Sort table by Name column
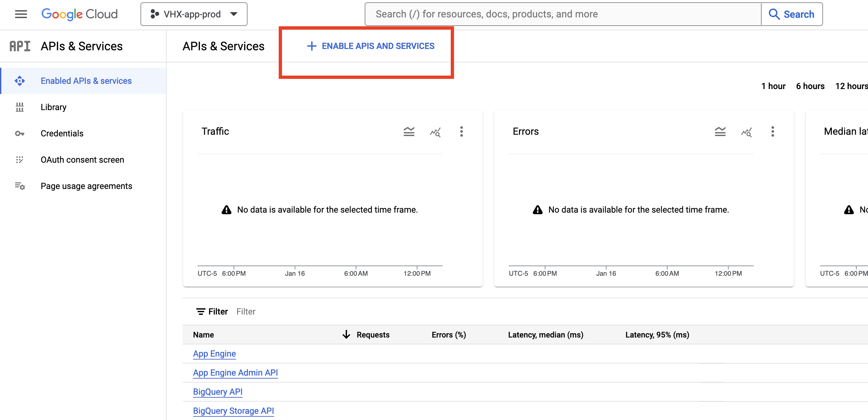The width and height of the screenshot is (868, 420). [204, 335]
